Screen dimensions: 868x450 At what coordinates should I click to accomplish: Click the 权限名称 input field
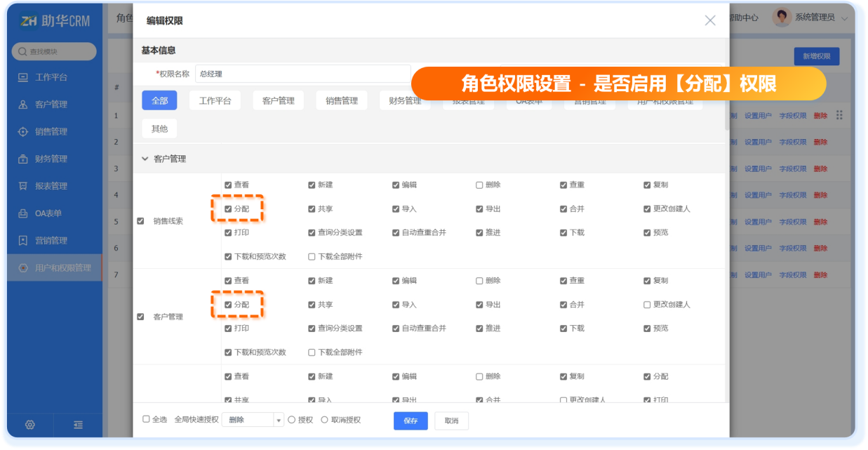click(x=302, y=74)
